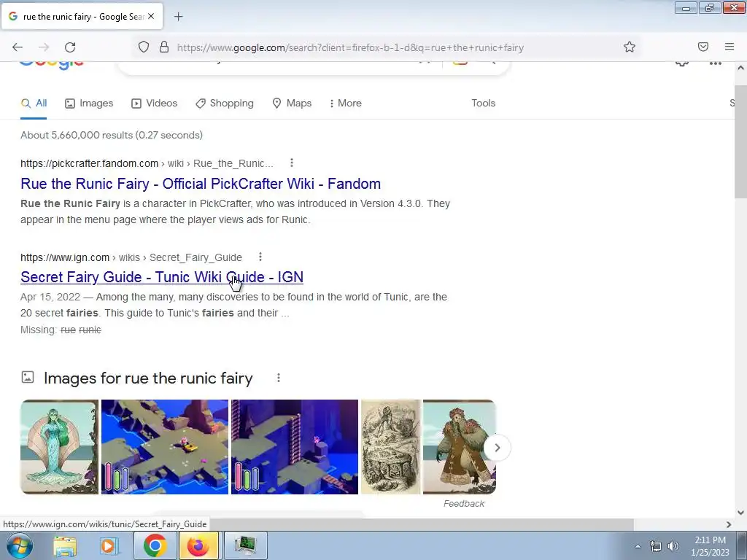Switch to Maps results tab

click(292, 104)
